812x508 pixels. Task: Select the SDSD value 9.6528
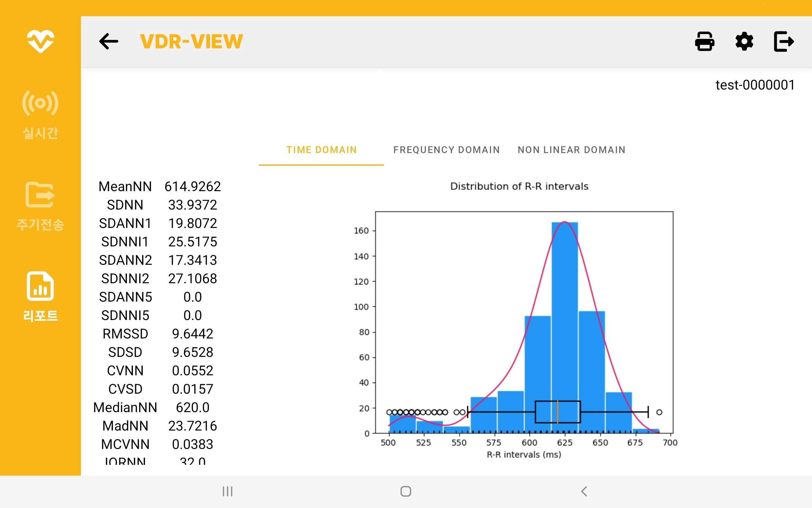coord(193,352)
